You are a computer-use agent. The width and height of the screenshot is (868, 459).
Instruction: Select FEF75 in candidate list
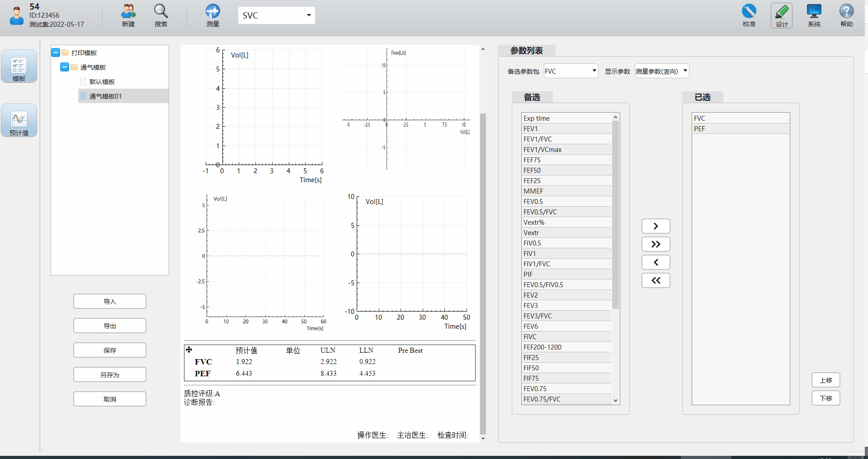point(567,160)
